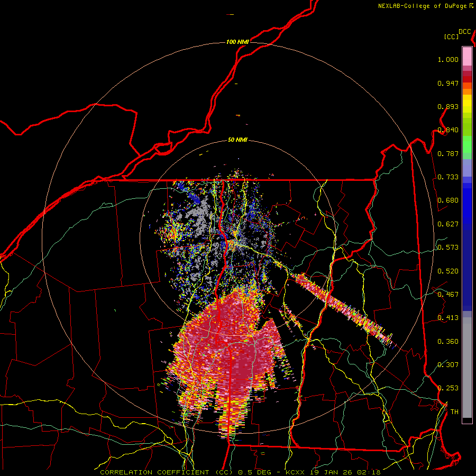The width and height of the screenshot is (476, 476).
Task: Select the 0.733 scale value
Action: point(448,177)
